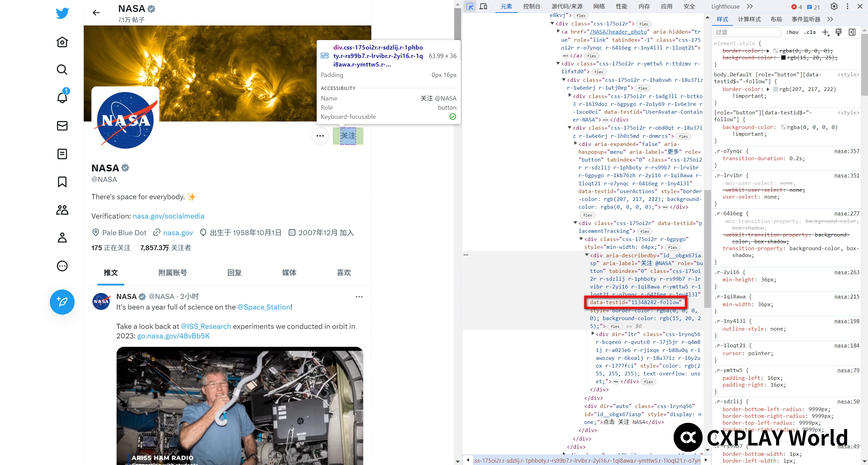This screenshot has height=465, width=868.
Task: Click the blue compose tweet button
Action: (x=62, y=302)
